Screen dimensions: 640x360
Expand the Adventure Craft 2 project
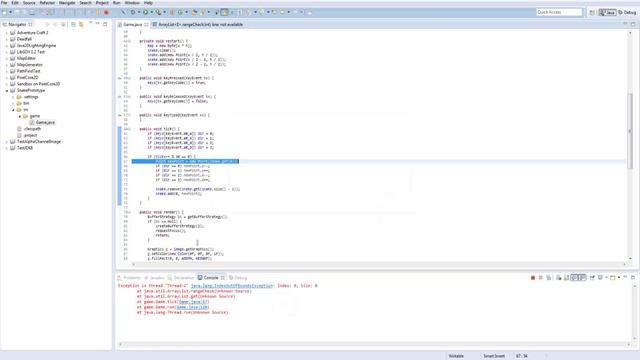pyautogui.click(x=7, y=33)
